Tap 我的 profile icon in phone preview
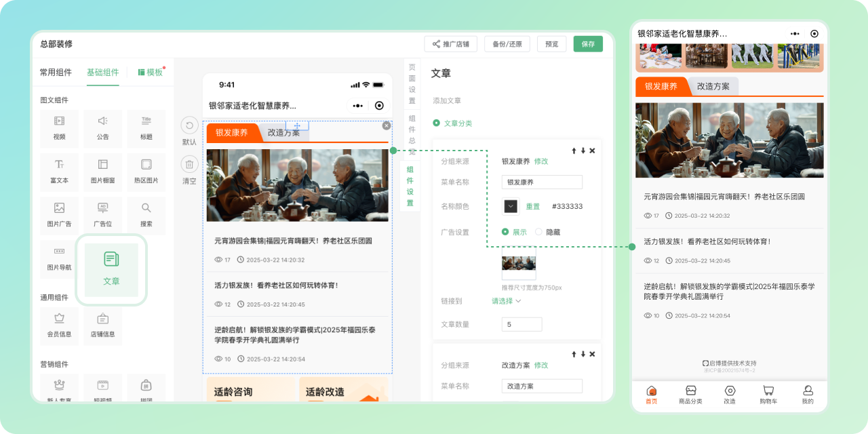 [808, 391]
